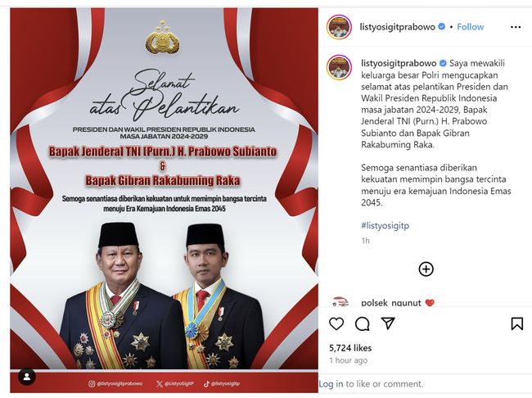
Task: Click the congratulation poster image
Action: tap(165, 201)
